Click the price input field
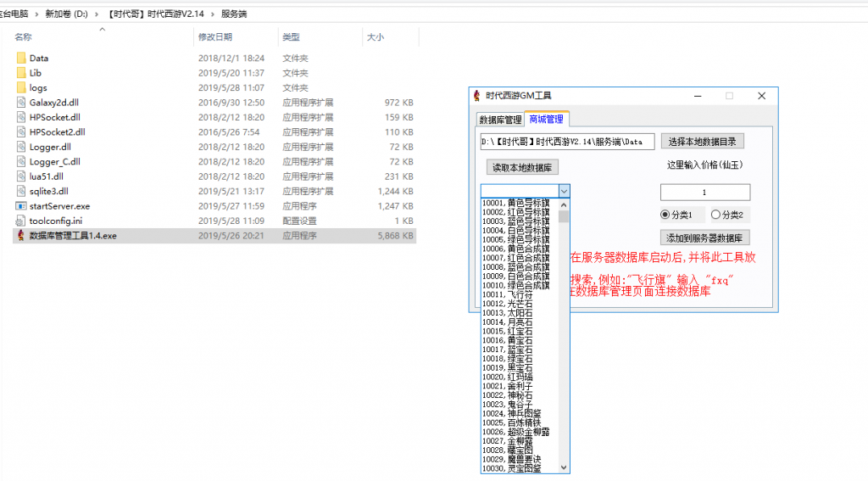The height and width of the screenshot is (481, 868). (x=704, y=193)
